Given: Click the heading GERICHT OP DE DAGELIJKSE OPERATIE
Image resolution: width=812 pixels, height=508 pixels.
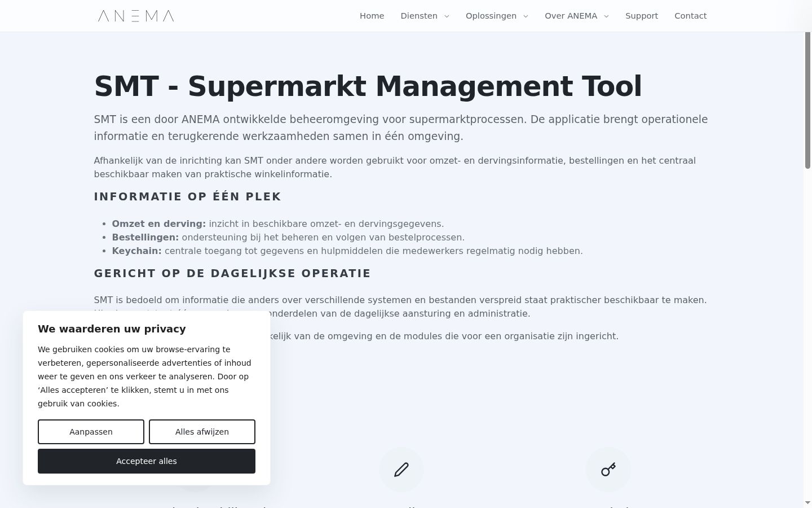Looking at the screenshot, I should 232,273.
